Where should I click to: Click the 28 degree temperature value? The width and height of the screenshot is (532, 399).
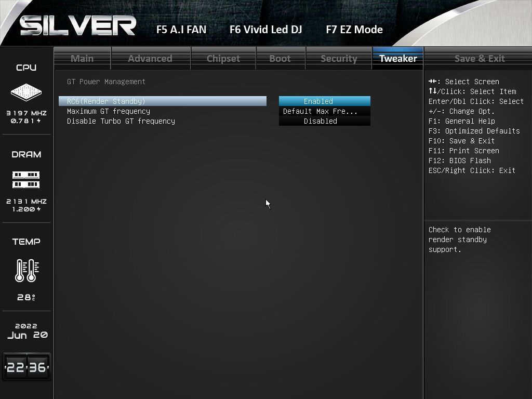pyautogui.click(x=26, y=297)
